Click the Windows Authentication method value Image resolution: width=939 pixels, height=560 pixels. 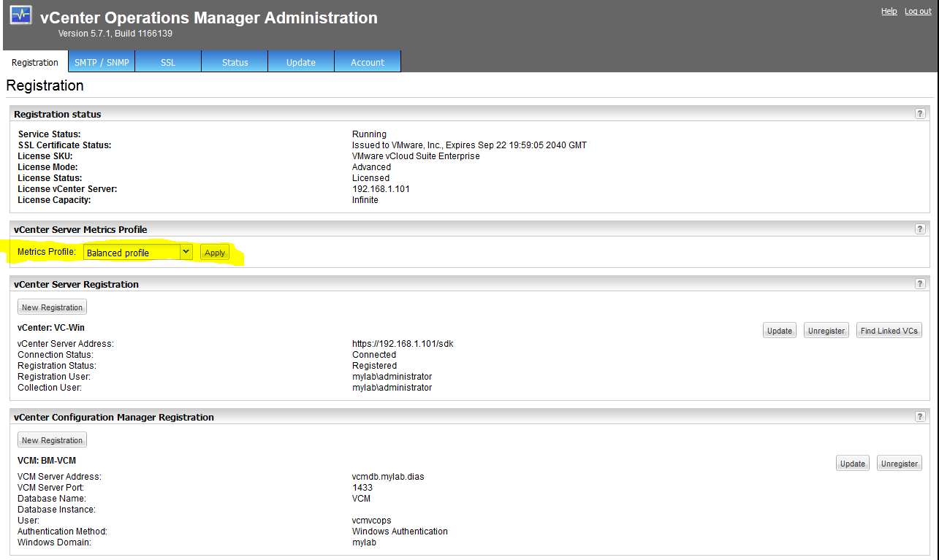pyautogui.click(x=400, y=532)
